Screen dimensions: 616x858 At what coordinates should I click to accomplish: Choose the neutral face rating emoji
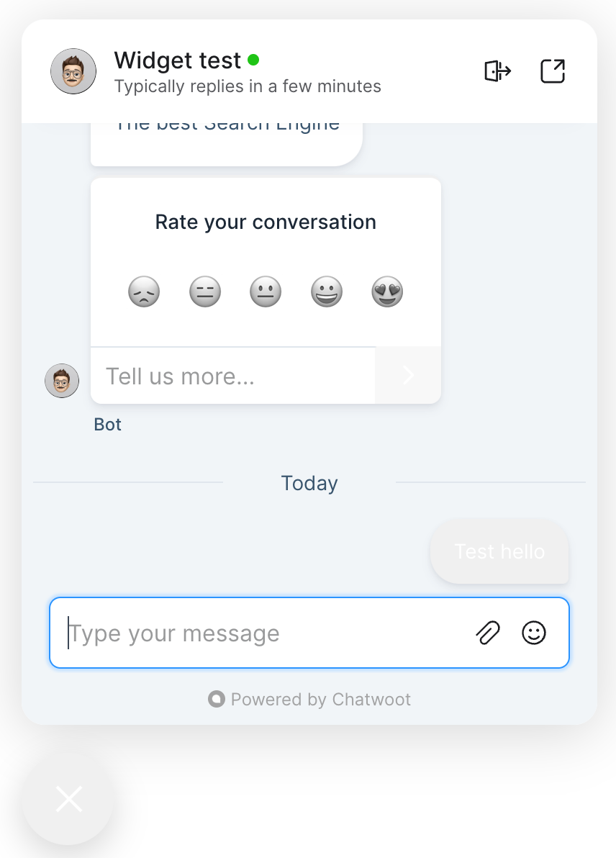266,291
